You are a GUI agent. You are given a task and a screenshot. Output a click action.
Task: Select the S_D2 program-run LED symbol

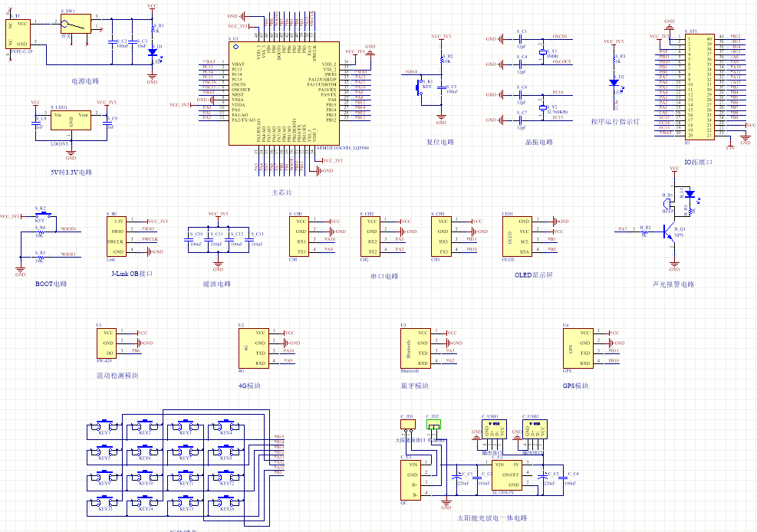614,83
